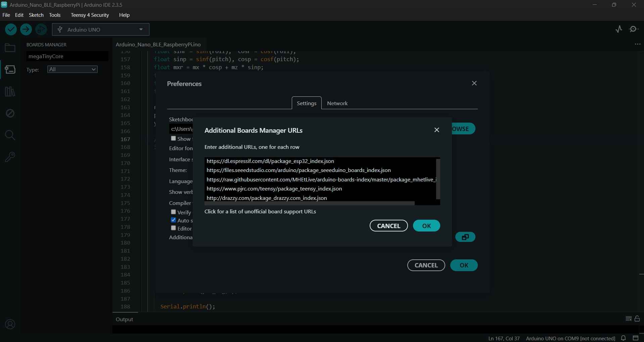Click the sketchbook path input field

click(181, 129)
